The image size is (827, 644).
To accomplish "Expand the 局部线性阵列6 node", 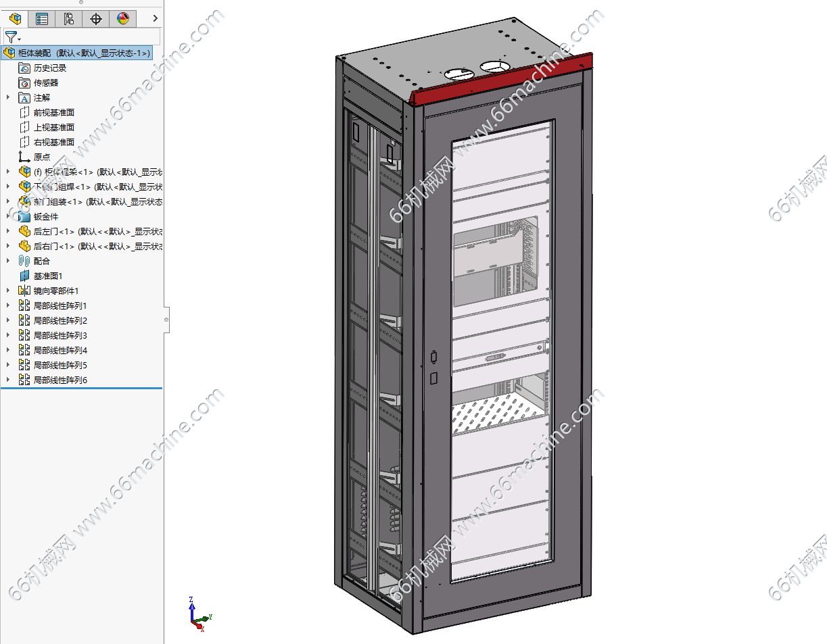I will click(x=8, y=380).
